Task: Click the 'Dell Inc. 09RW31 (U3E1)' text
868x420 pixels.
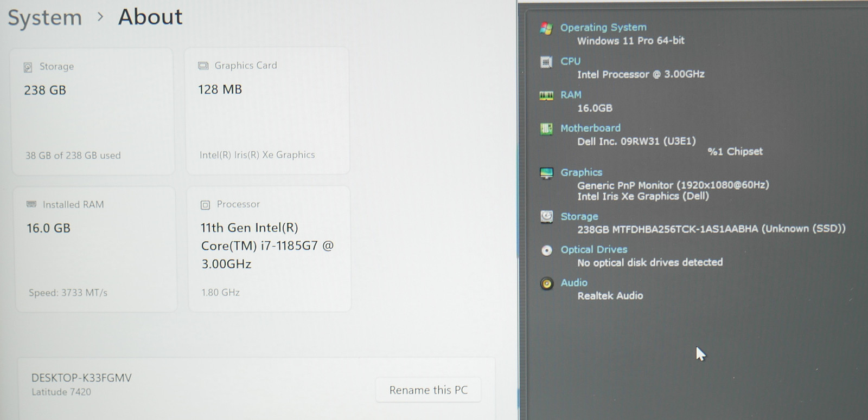Action: [x=636, y=141]
